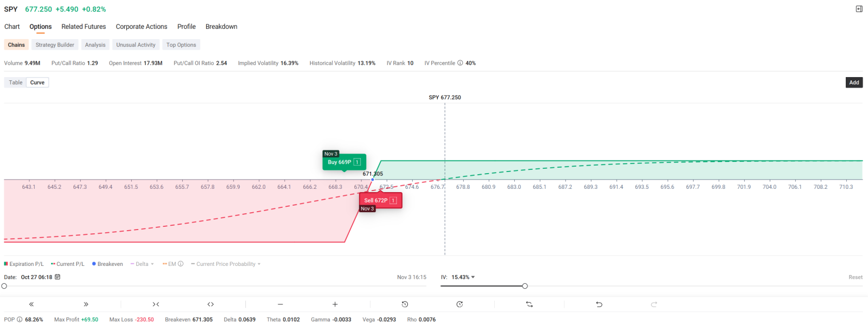Select the Unusual Activity sub-tab
The width and height of the screenshot is (868, 324).
point(136,45)
